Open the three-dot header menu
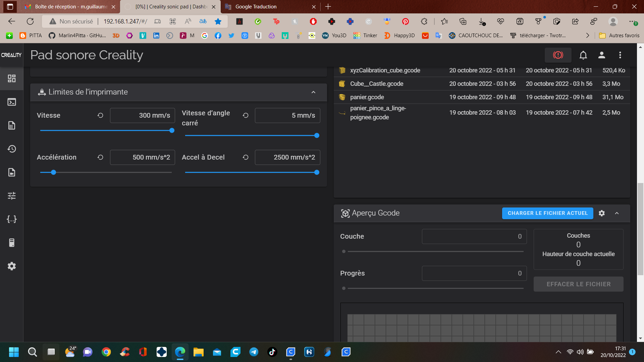The image size is (644, 362). tap(620, 55)
